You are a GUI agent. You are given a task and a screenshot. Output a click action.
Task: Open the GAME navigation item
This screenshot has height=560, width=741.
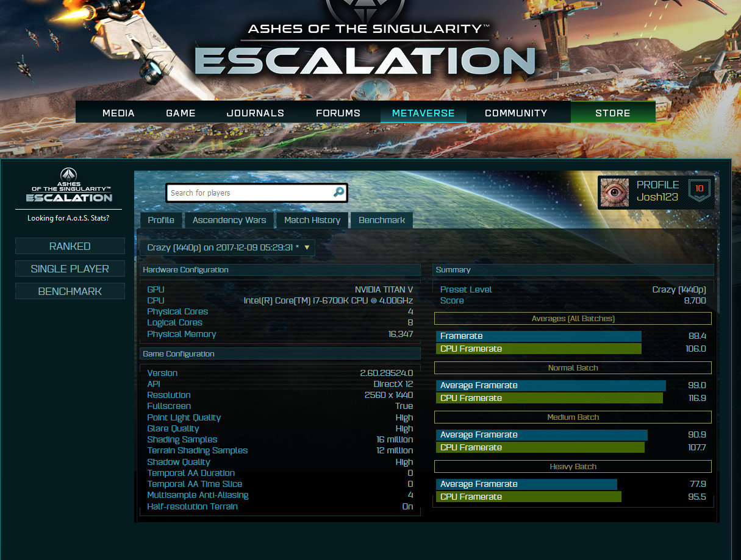click(x=181, y=113)
